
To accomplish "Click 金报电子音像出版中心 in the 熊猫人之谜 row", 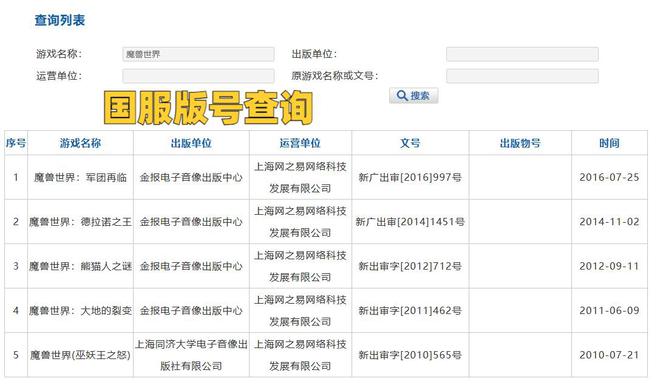I will pos(191,266).
